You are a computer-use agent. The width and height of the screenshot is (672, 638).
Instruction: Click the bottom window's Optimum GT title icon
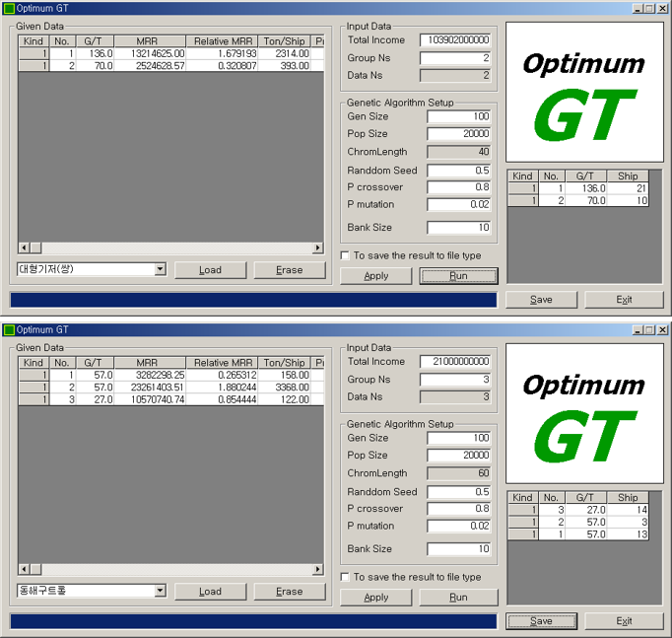tap(9, 329)
